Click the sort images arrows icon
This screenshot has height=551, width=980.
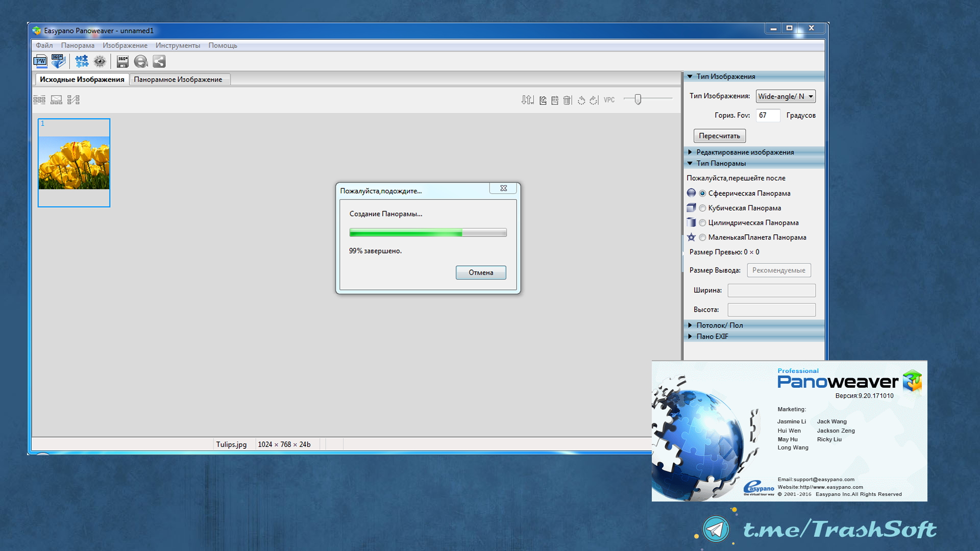(x=528, y=100)
